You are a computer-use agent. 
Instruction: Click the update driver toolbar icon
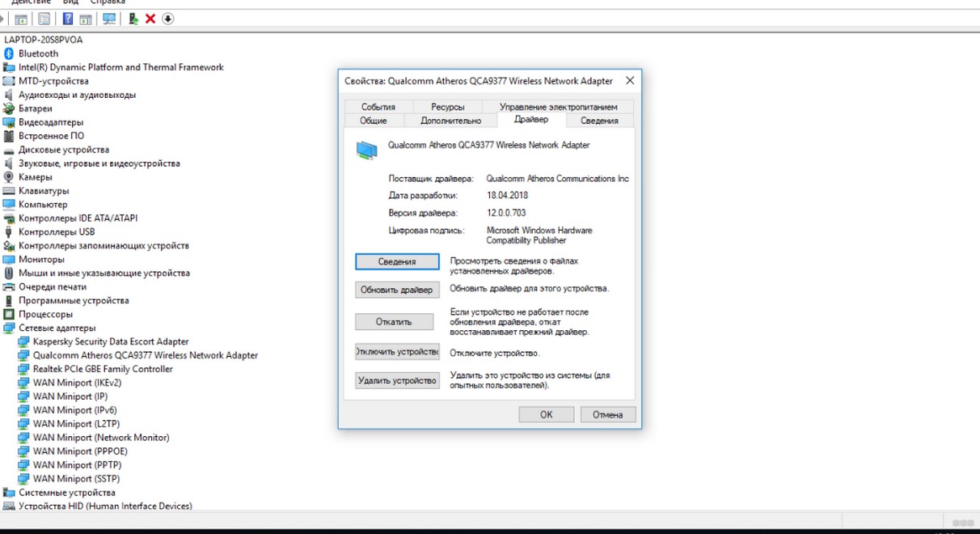[133, 19]
